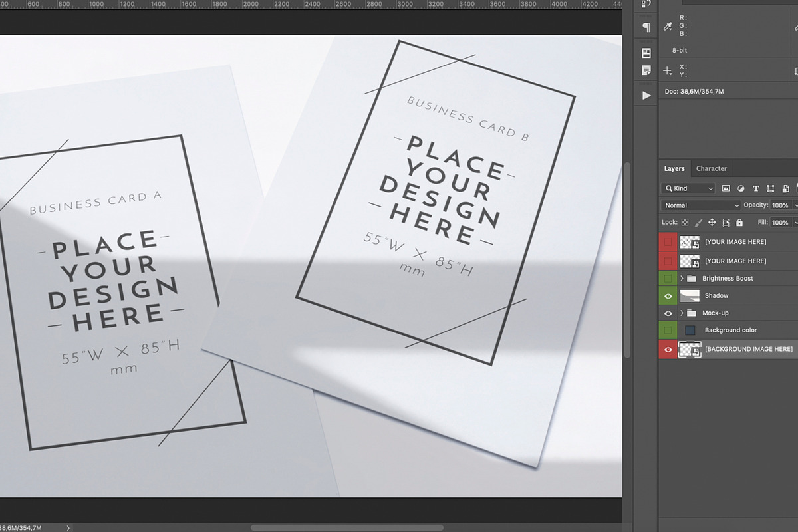
Task: Show the Background color layer
Action: pyautogui.click(x=668, y=330)
